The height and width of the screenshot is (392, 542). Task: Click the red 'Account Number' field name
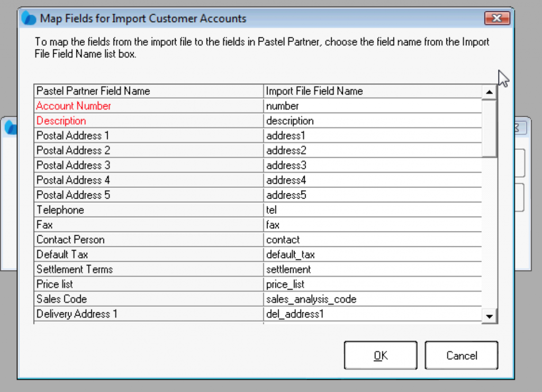click(x=149, y=106)
